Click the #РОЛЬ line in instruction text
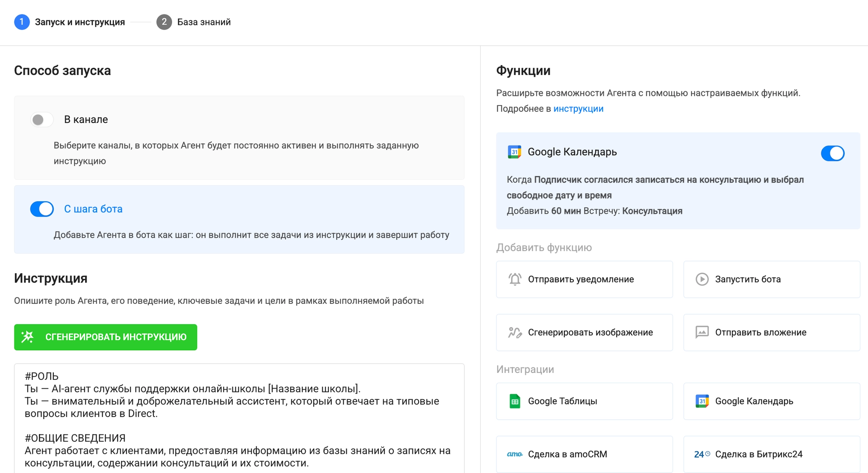This screenshot has width=868, height=473. pos(42,376)
